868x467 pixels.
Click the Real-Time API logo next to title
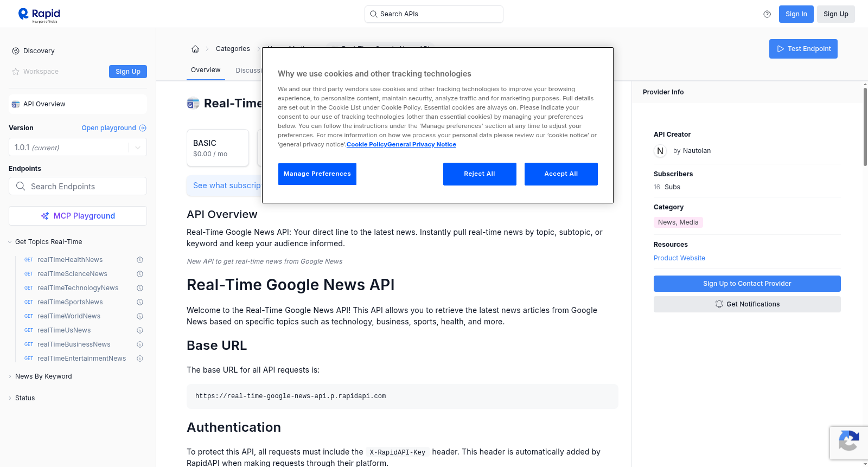coord(193,103)
